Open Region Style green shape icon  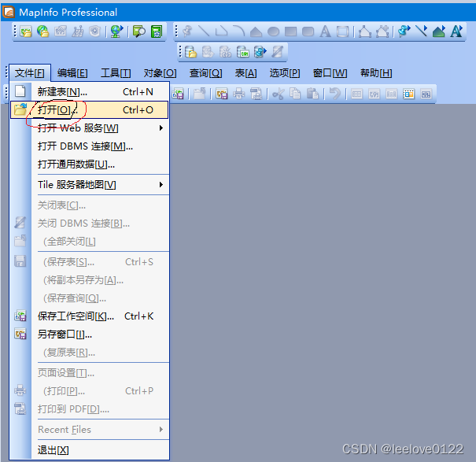(x=439, y=31)
